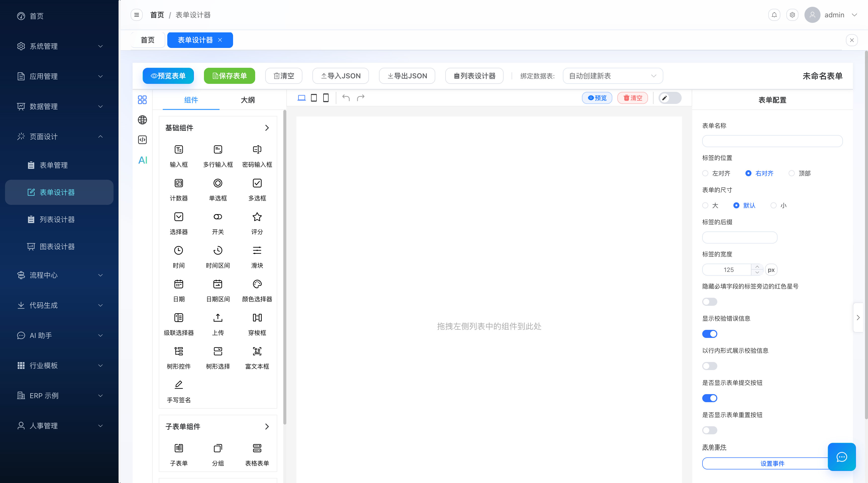Choose the 手写签名 signature component
The height and width of the screenshot is (483, 868).
[x=179, y=392]
